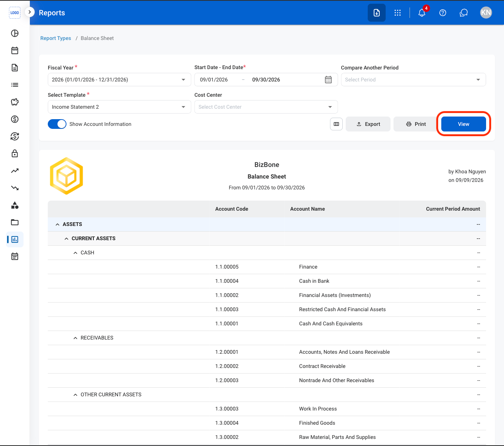Open the Fiscal Year dropdown
504x446 pixels.
(x=119, y=80)
